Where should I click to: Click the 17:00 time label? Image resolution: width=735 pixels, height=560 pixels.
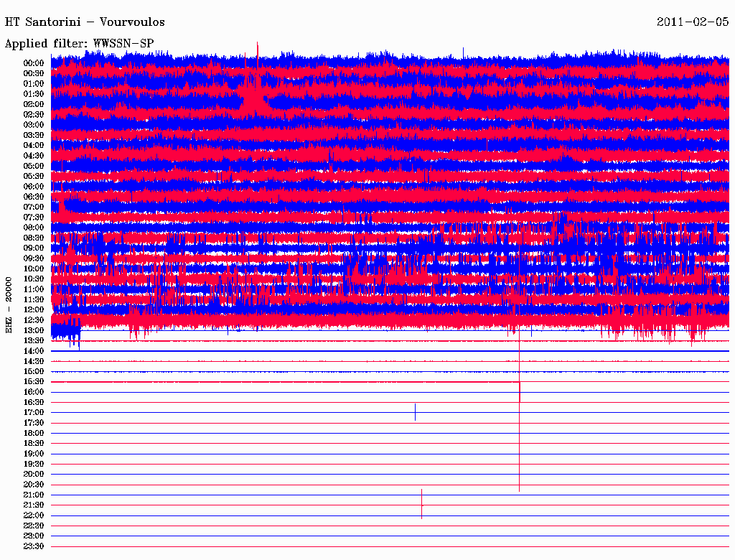(x=34, y=413)
